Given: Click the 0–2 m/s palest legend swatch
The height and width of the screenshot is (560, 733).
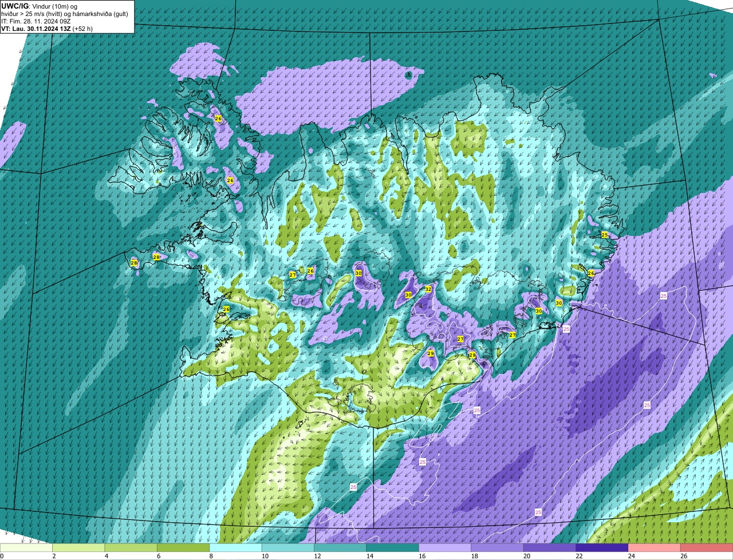Looking at the screenshot, I should point(26,547).
